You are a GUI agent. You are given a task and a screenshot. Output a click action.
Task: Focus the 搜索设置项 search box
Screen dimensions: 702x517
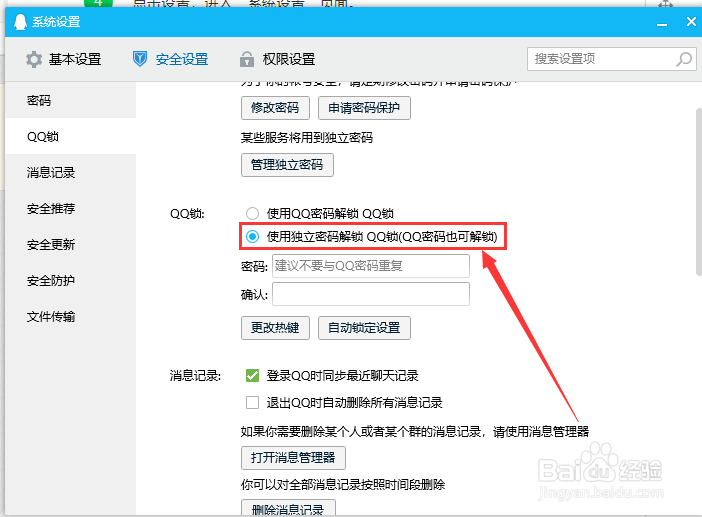[x=612, y=59]
